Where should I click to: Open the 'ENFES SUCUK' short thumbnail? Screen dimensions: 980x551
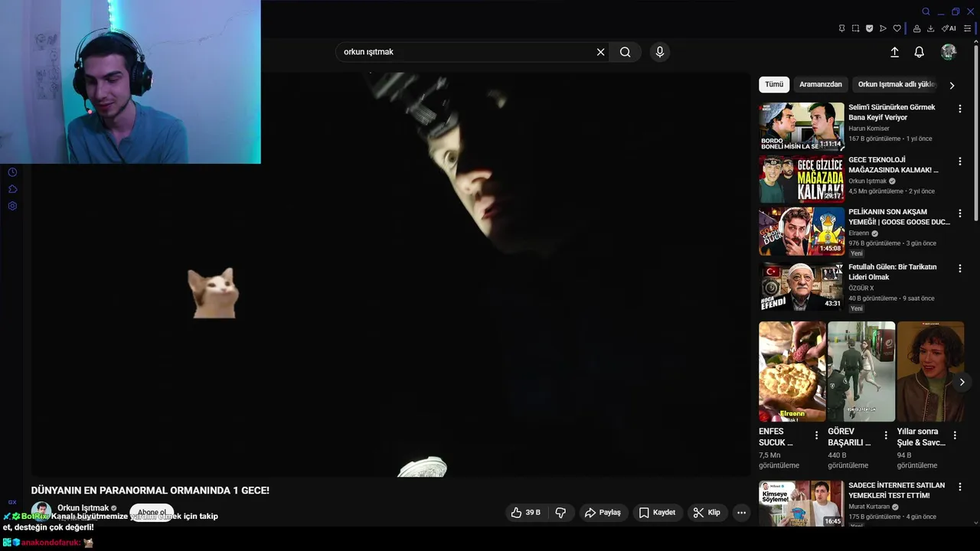(x=792, y=371)
